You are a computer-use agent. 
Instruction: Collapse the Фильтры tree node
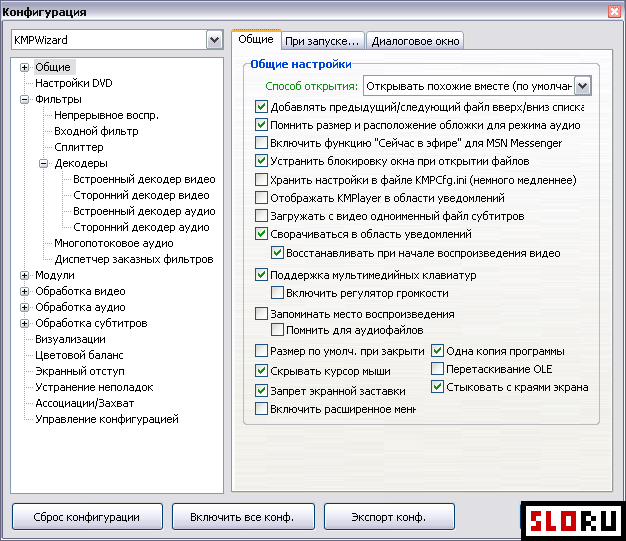point(24,99)
